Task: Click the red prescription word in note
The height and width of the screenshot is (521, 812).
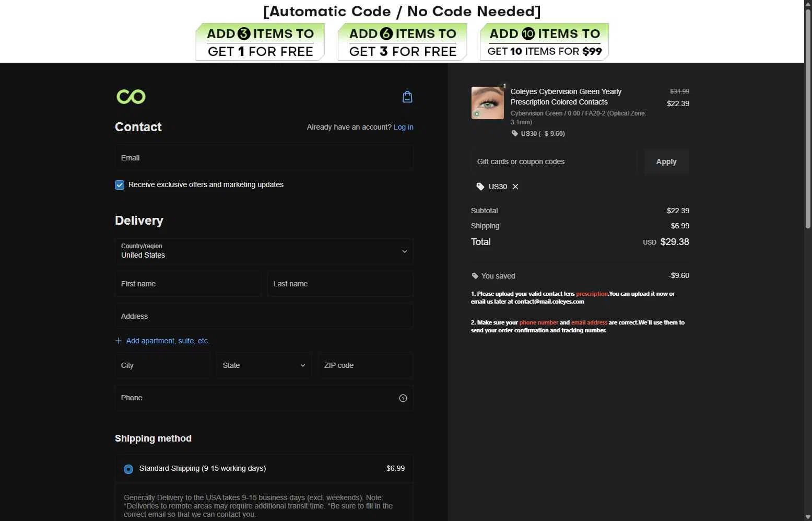Action: coord(592,294)
